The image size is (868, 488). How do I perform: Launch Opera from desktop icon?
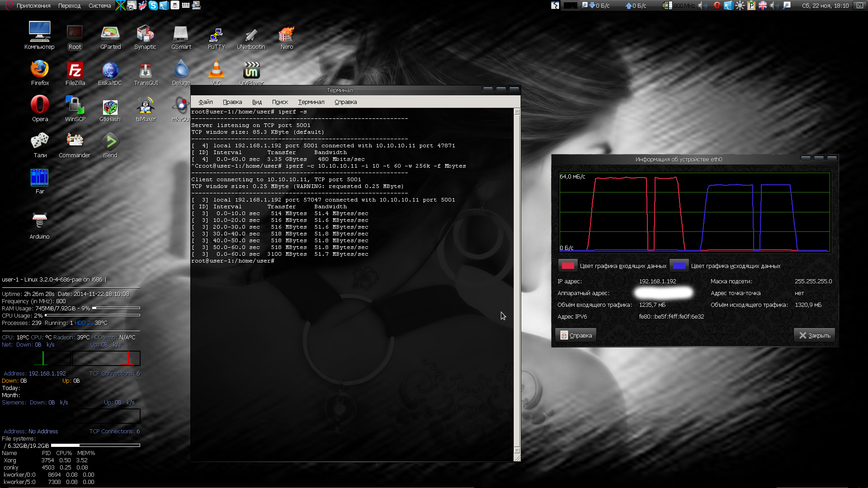coord(40,105)
